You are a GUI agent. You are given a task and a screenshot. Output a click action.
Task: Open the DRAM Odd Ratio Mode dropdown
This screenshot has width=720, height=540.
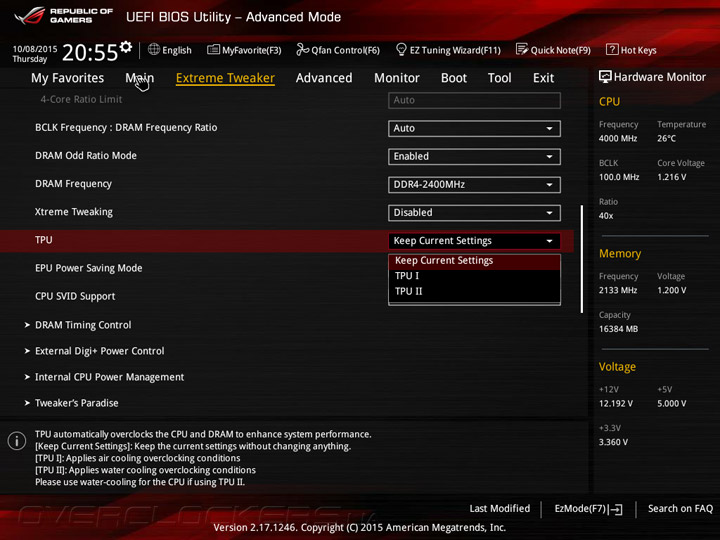[474, 157]
